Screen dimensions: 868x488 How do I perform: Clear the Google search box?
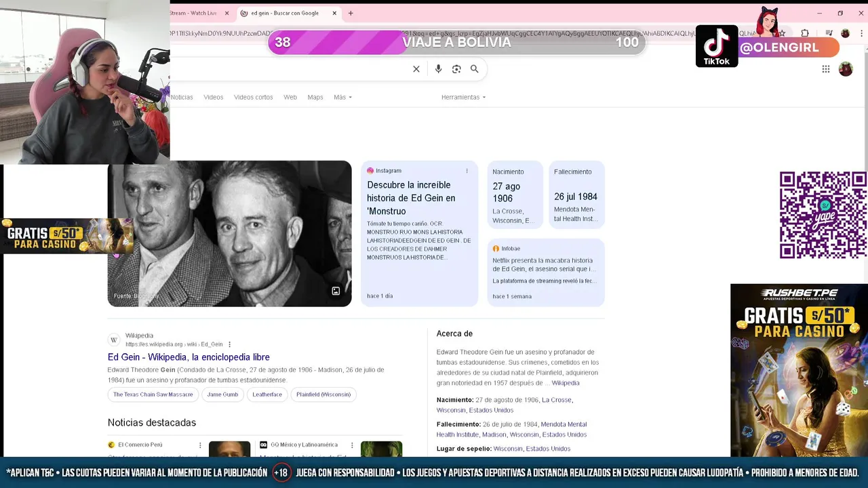[416, 69]
